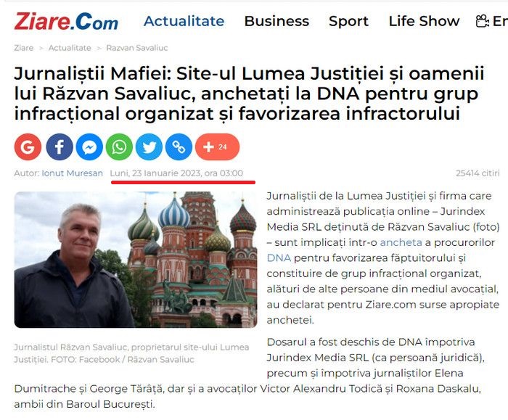Share article via Google icon

tap(28, 147)
